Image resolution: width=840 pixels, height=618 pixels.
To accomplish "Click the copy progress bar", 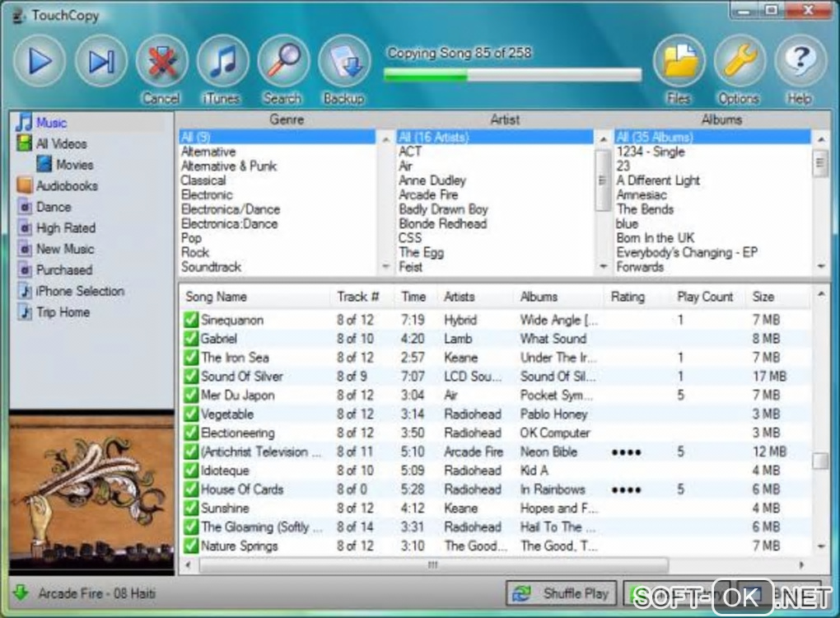I will (x=513, y=76).
